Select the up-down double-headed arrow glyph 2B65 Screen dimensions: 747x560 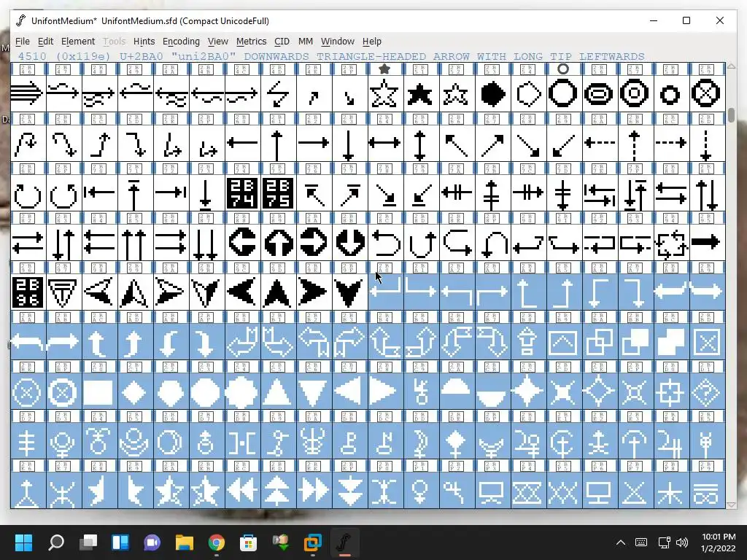coord(421,143)
